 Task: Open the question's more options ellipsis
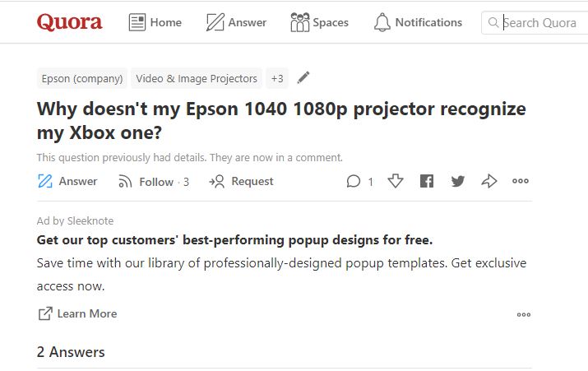point(520,181)
